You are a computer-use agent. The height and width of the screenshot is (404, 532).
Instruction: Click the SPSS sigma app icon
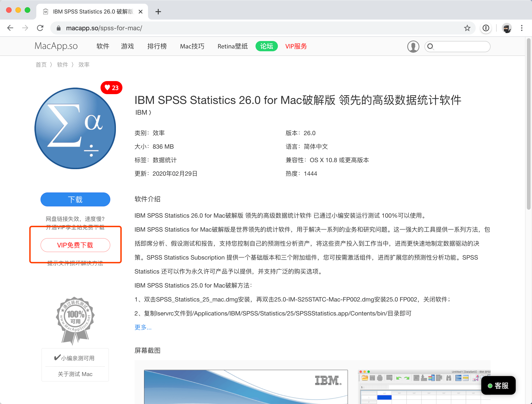coord(75,128)
